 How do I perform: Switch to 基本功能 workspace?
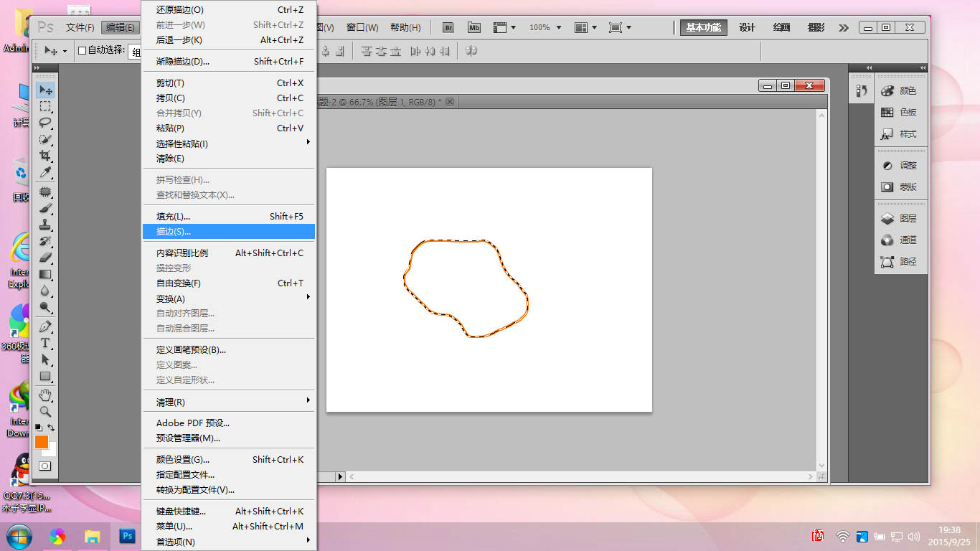pyautogui.click(x=703, y=27)
